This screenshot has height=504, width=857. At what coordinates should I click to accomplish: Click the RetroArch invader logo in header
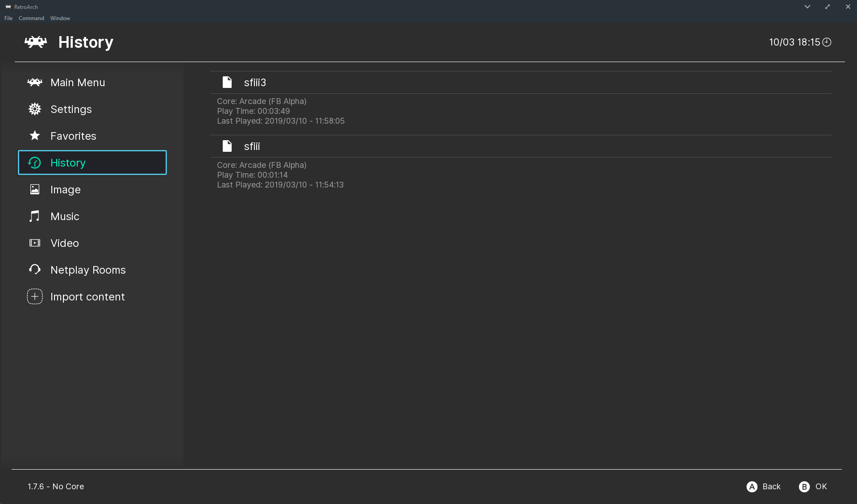36,42
